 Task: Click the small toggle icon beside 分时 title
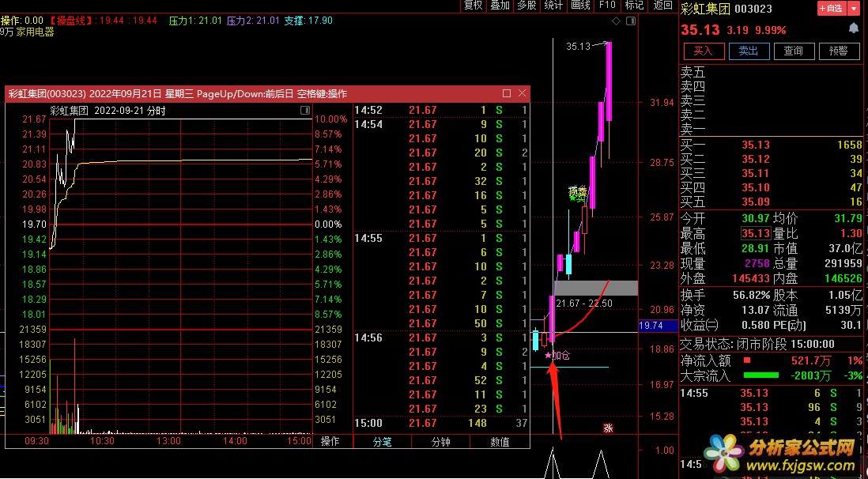coord(305,110)
